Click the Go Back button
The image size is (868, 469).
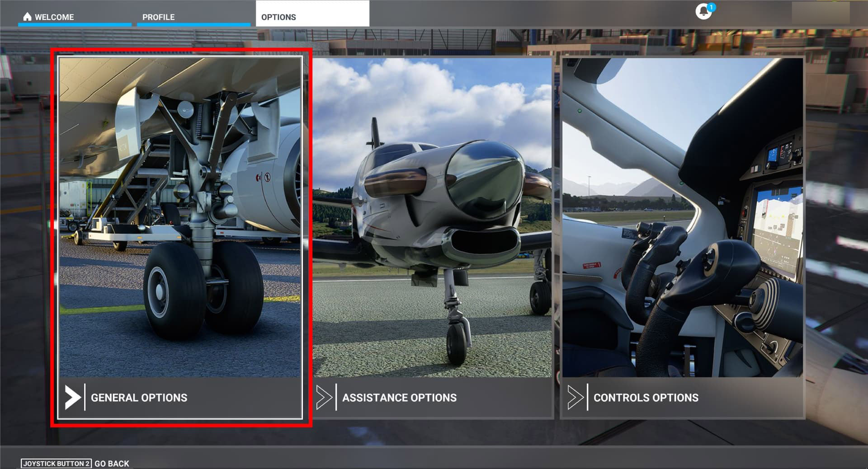point(112,464)
